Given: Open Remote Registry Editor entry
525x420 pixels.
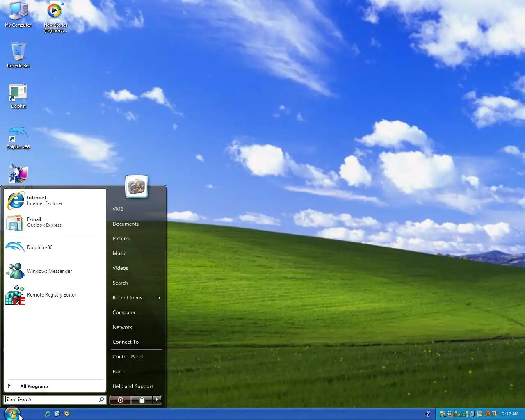Looking at the screenshot, I should click(55, 295).
